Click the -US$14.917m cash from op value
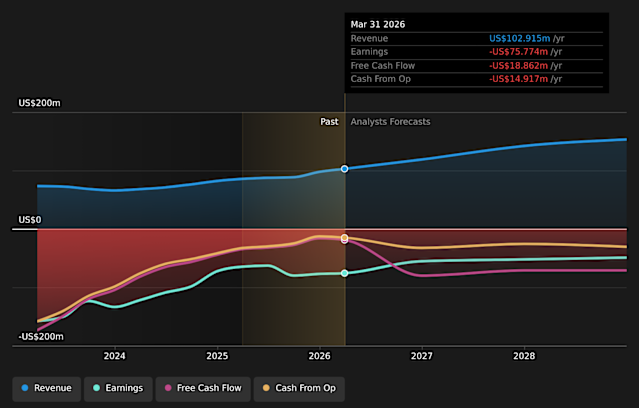This screenshot has width=639, height=408. coord(518,79)
